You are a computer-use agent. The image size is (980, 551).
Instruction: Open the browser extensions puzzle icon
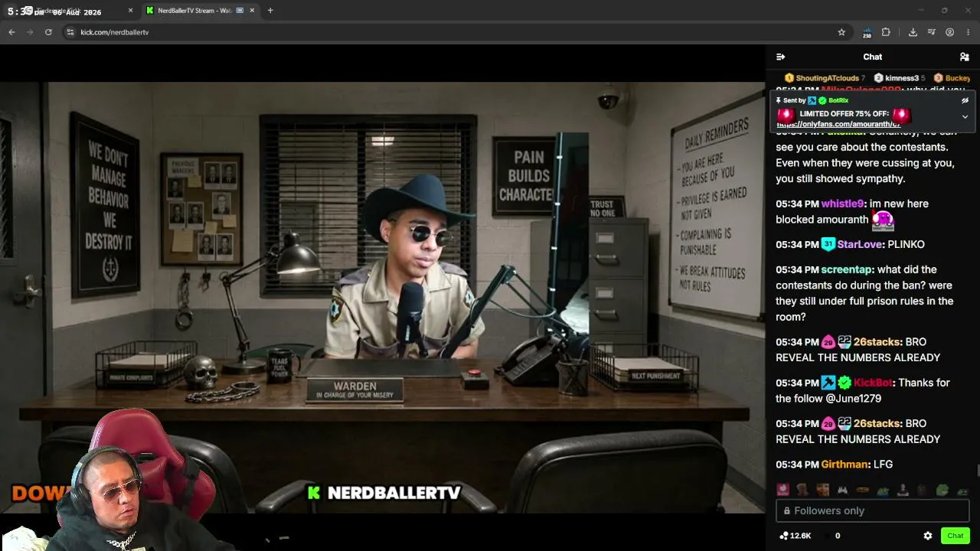886,32
